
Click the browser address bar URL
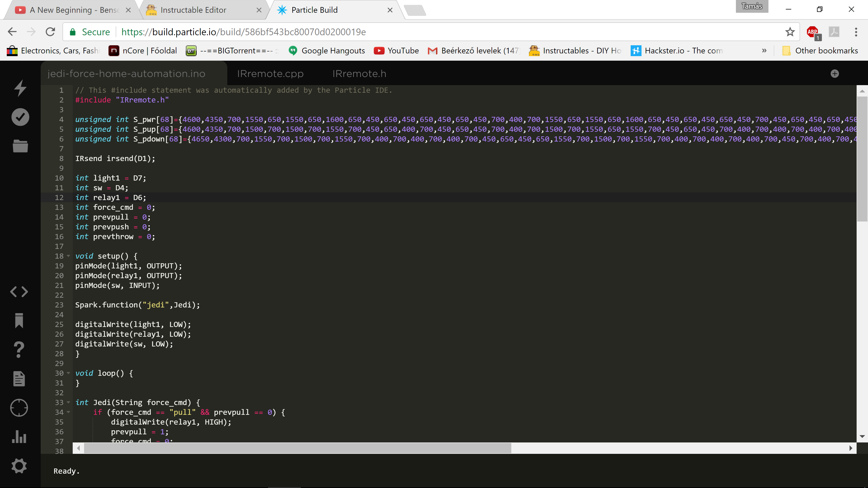tap(243, 32)
